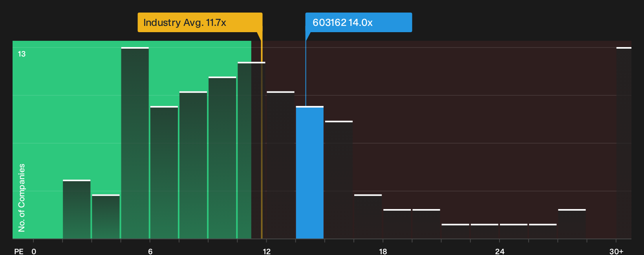Click the No. of Companies axis title

point(22,198)
